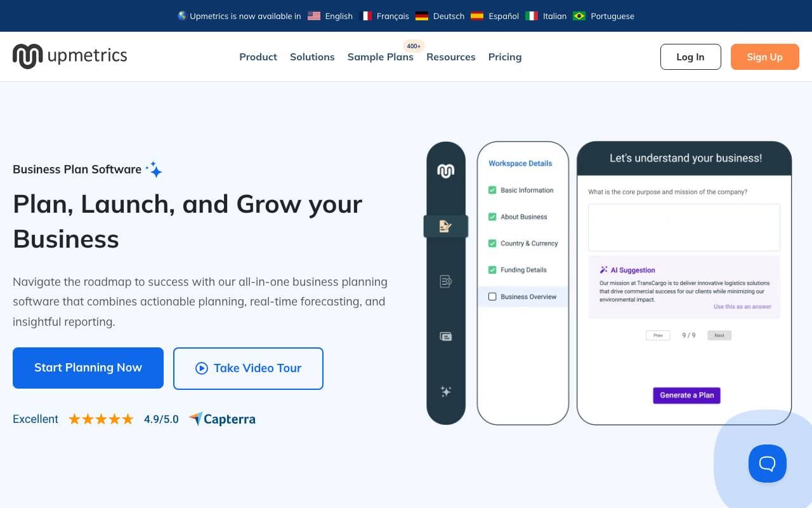
Task: Click the Upmetrics icon in preview sidebar
Action: (446, 171)
